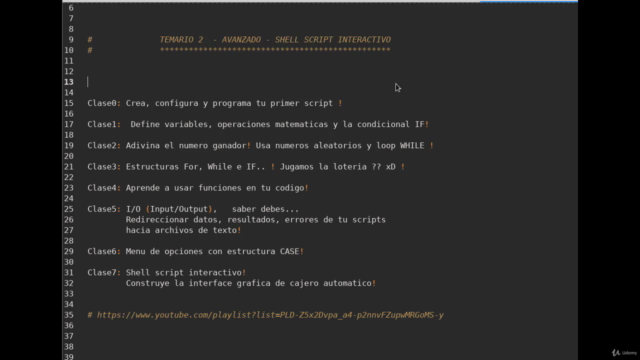Click the 'Redireccionar datos, resultados' line

[x=256, y=220]
